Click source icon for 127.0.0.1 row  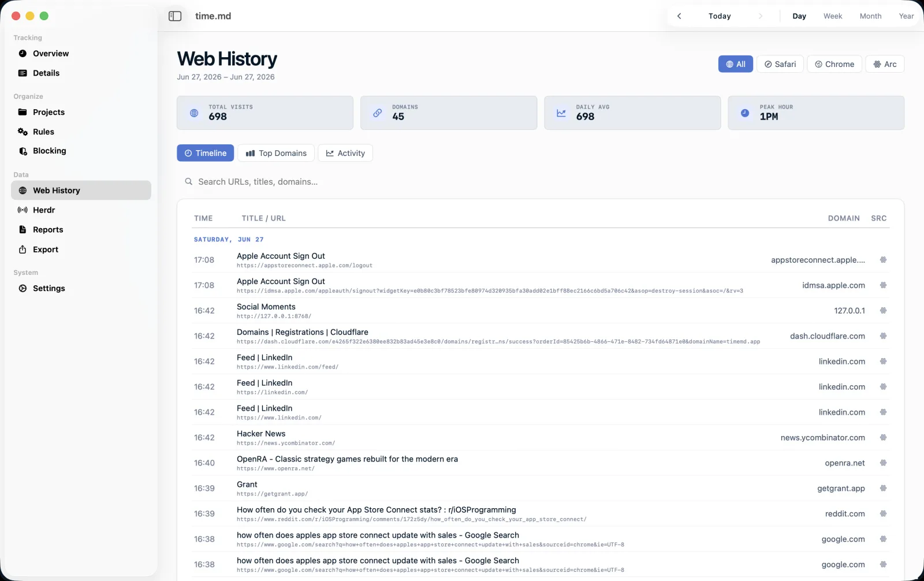click(x=883, y=311)
